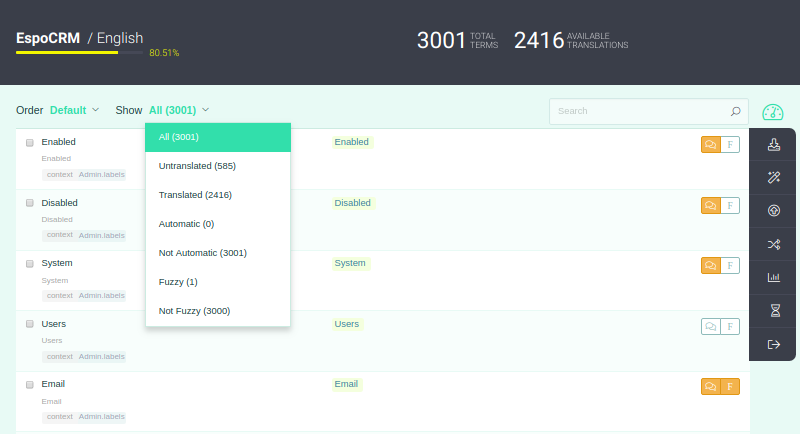800x434 pixels.
Task: Click the export arrow sidebar icon
Action: click(x=773, y=344)
